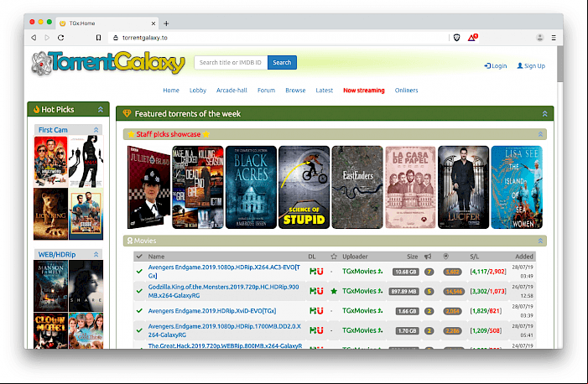Click the browser forward arrow
588x384 pixels.
point(47,38)
